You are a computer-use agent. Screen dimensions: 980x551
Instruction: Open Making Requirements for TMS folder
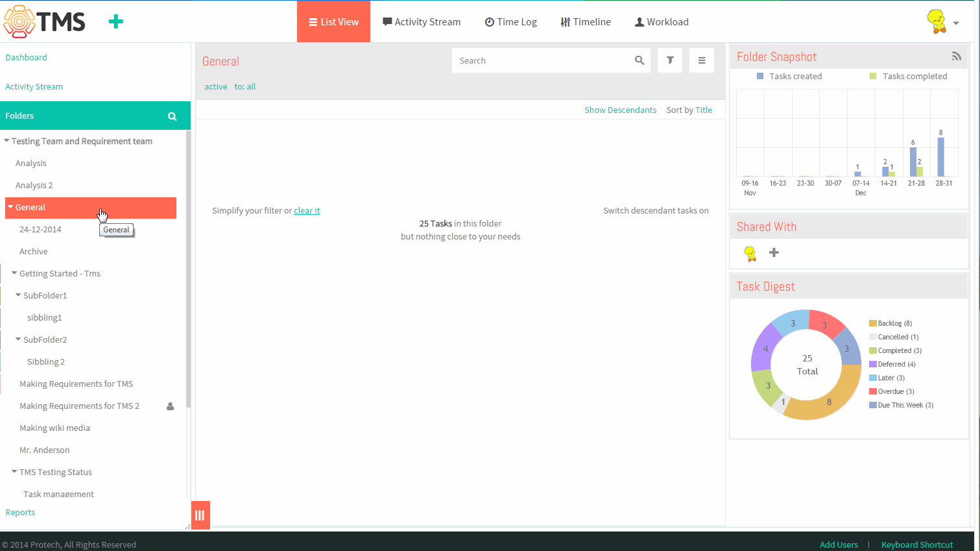[x=76, y=384]
